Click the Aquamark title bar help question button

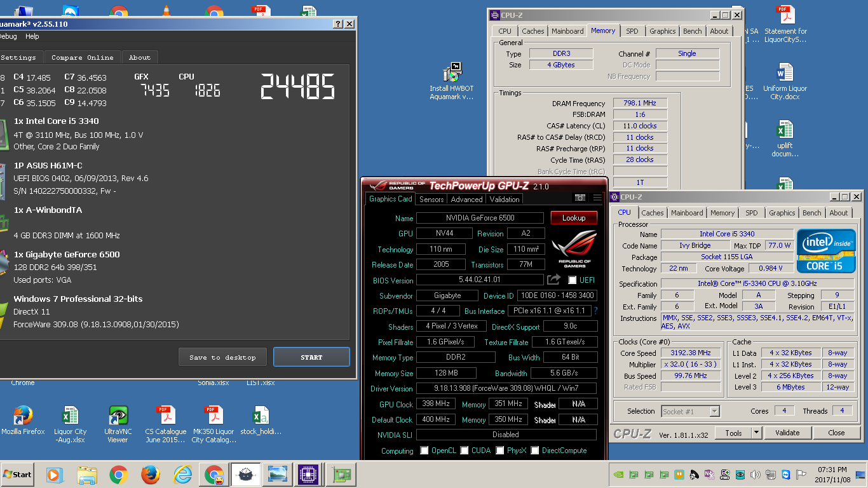[x=338, y=24]
